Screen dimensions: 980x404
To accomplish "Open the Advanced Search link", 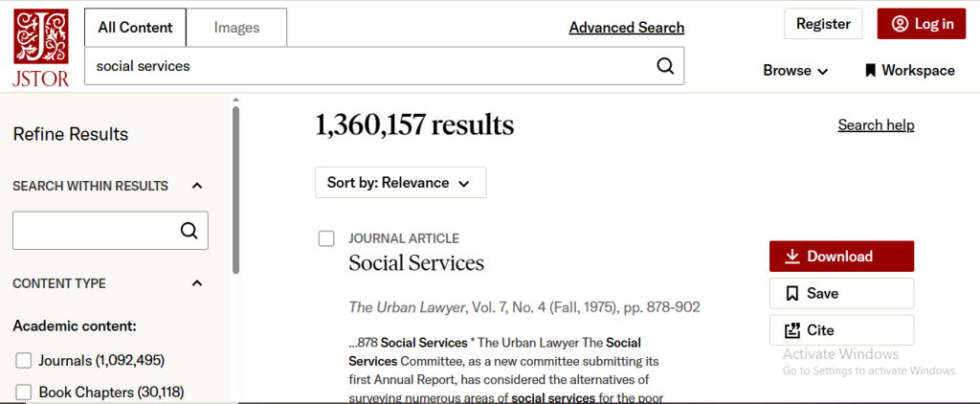I will pyautogui.click(x=626, y=28).
